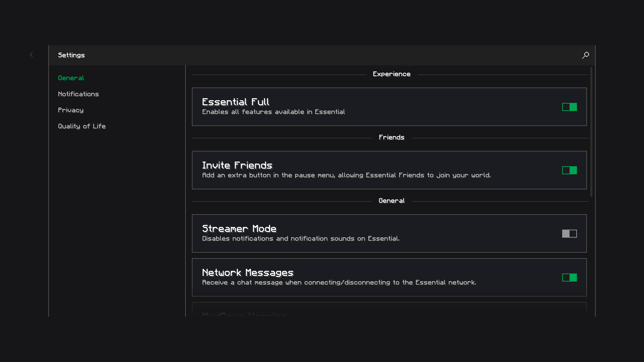The height and width of the screenshot is (362, 644).
Task: Scroll down to see more settings
Action: coord(591,265)
